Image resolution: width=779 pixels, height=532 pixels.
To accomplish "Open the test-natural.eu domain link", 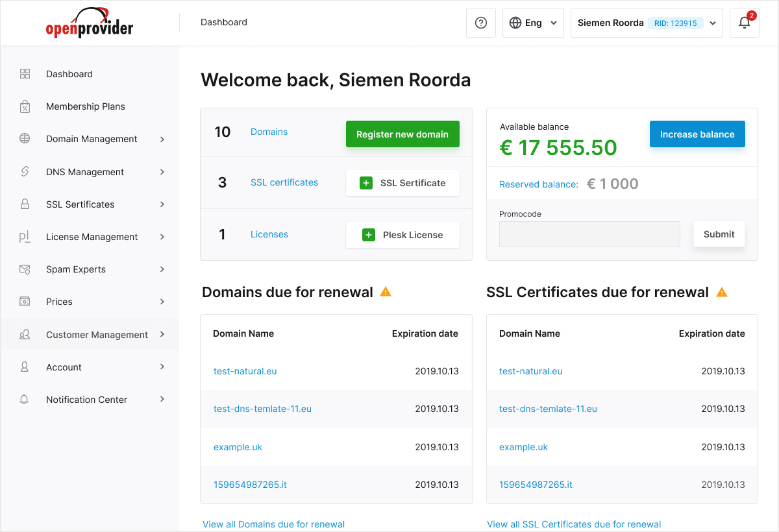I will point(245,371).
